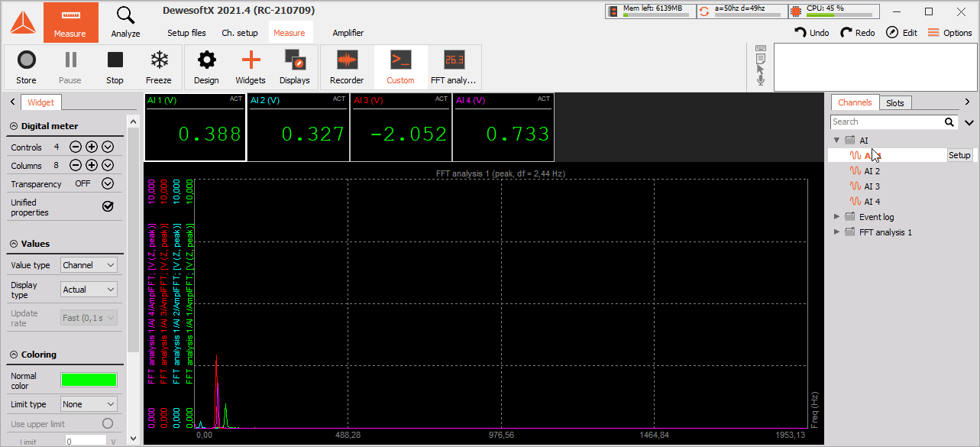Image resolution: width=980 pixels, height=447 pixels.
Task: Click the sample rate sync indicator
Action: pyautogui.click(x=742, y=11)
